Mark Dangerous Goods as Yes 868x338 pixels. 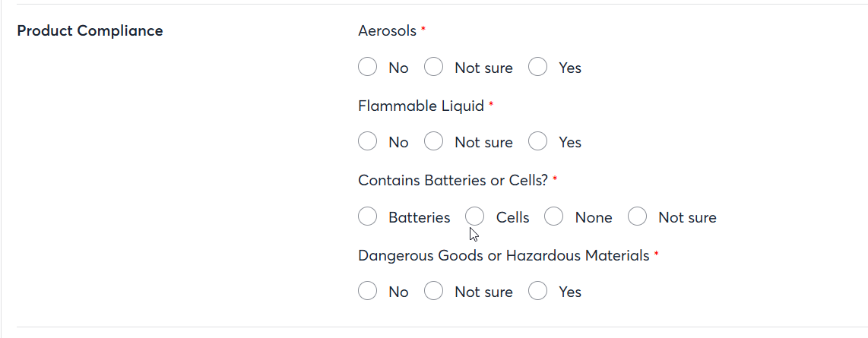tap(538, 292)
